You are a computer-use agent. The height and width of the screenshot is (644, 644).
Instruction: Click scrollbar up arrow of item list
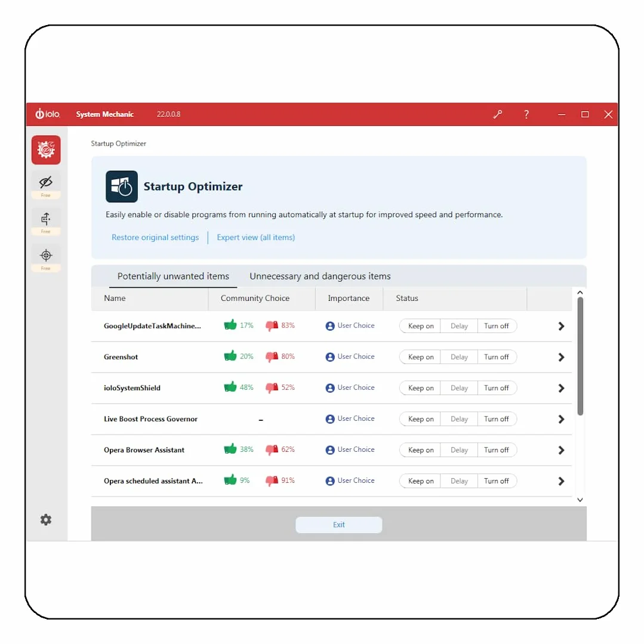580,292
